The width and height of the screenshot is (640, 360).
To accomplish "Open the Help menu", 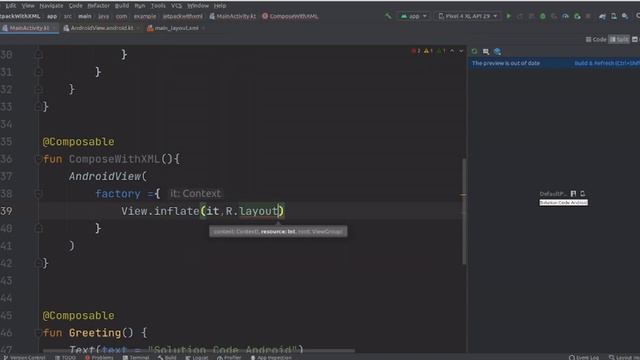I will pyautogui.click(x=220, y=6).
